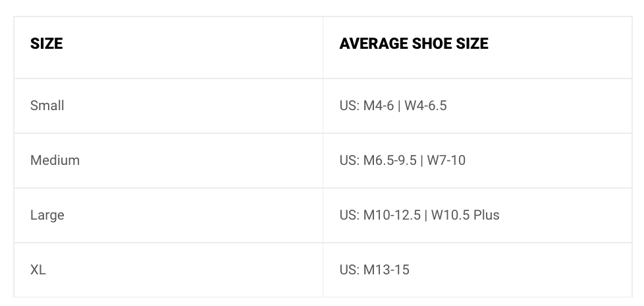Viewport: 644px width, 306px height.
Task: Click the pipe separator in Large row
Action: tap(426, 216)
